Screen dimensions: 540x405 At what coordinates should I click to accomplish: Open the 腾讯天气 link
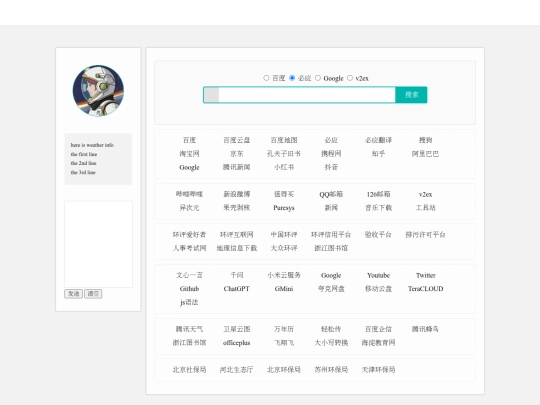189,329
